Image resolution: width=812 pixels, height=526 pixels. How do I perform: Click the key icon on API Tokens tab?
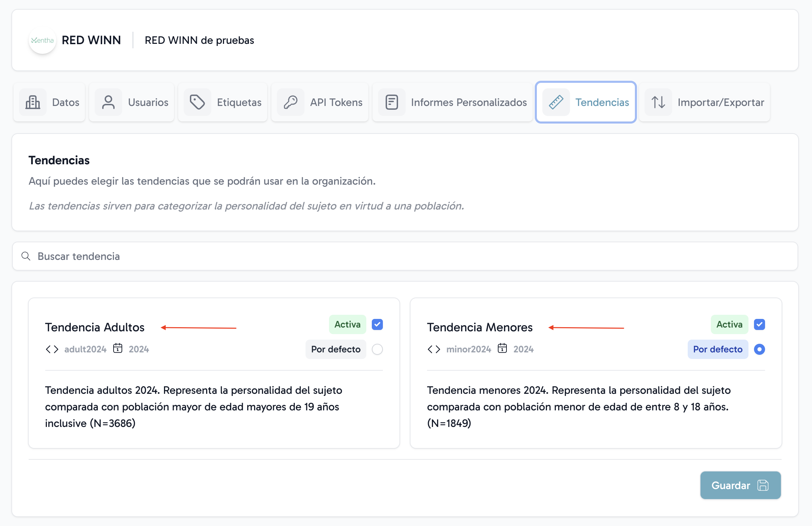pos(291,103)
